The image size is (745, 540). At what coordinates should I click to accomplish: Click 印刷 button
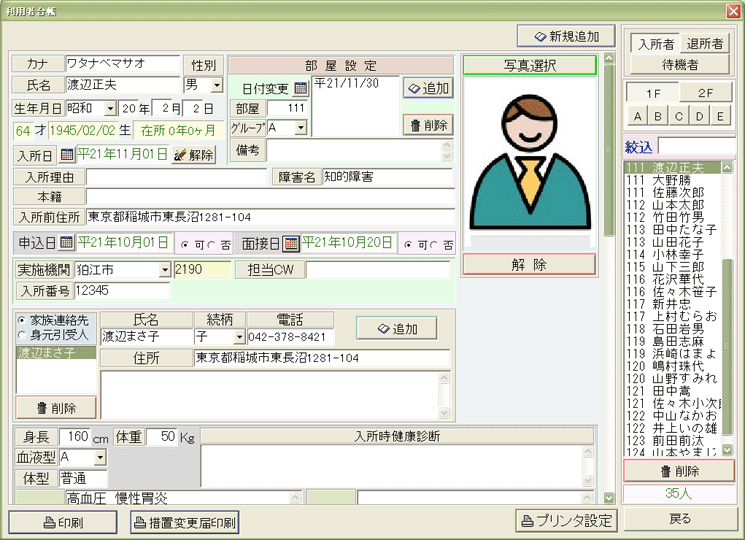coord(63,522)
